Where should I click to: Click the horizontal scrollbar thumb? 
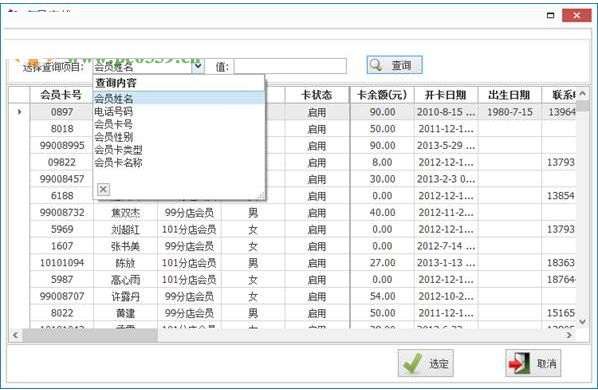(x=90, y=335)
